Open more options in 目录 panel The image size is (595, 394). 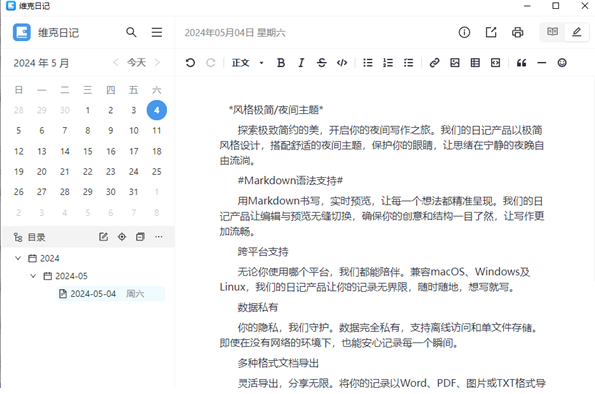pos(159,237)
